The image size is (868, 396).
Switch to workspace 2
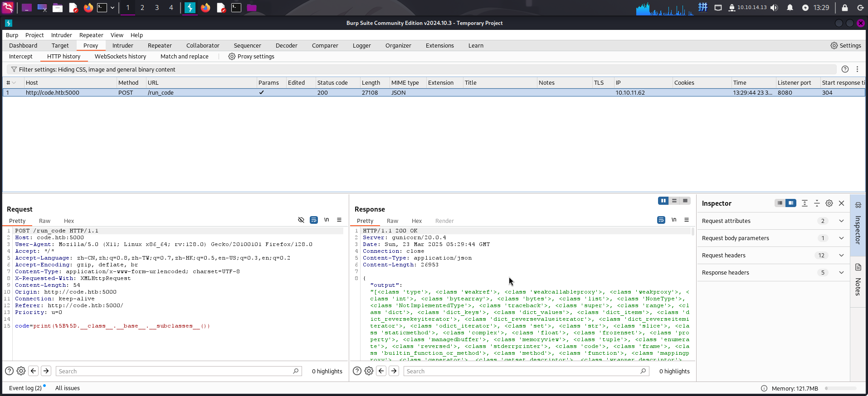click(142, 8)
